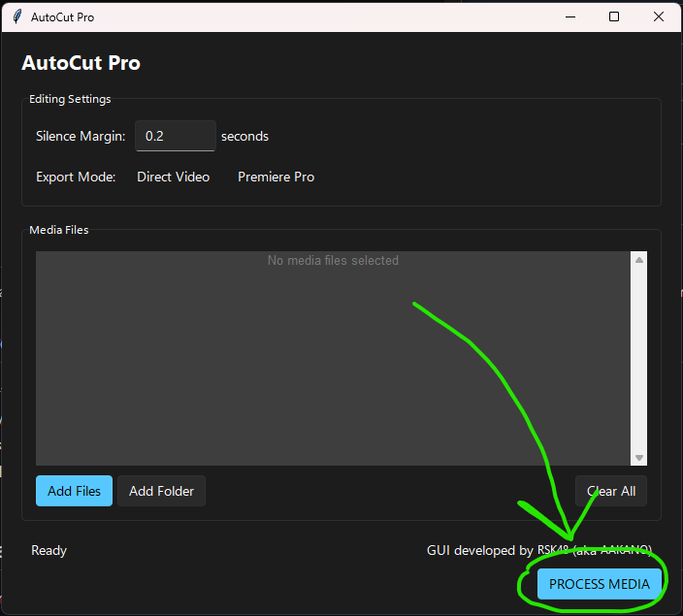Close the AutoCut Pro window
Viewport: 683px width, 616px height.
(x=659, y=17)
